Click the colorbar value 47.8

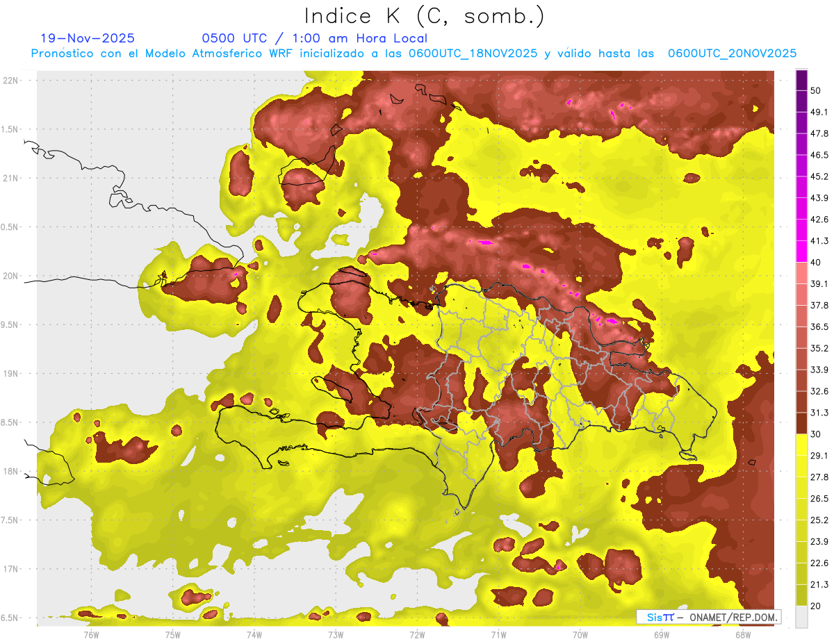pyautogui.click(x=819, y=133)
